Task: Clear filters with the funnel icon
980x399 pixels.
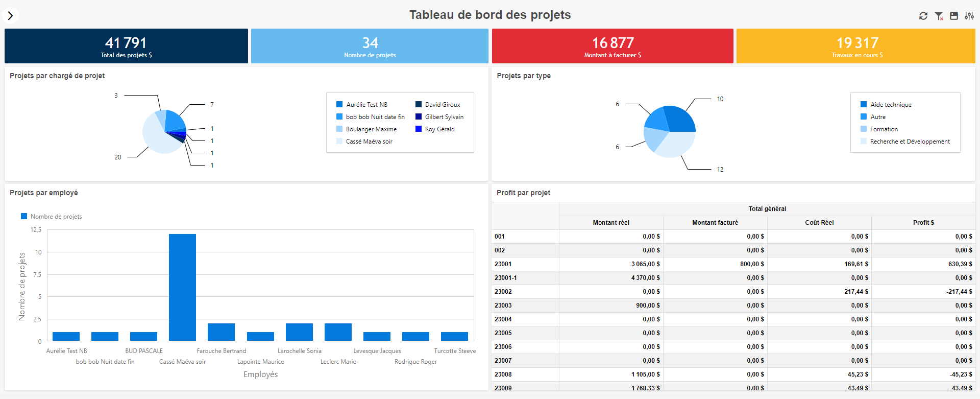Action: pyautogui.click(x=939, y=16)
